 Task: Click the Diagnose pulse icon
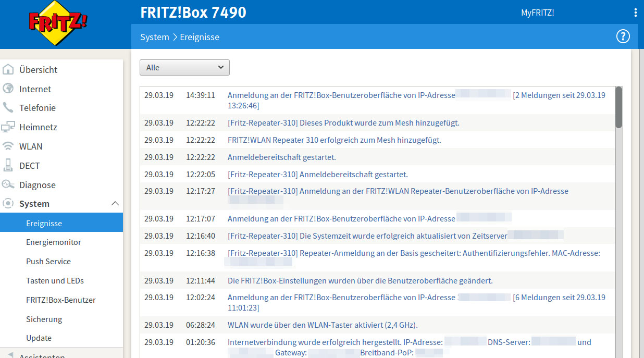pyautogui.click(x=8, y=184)
